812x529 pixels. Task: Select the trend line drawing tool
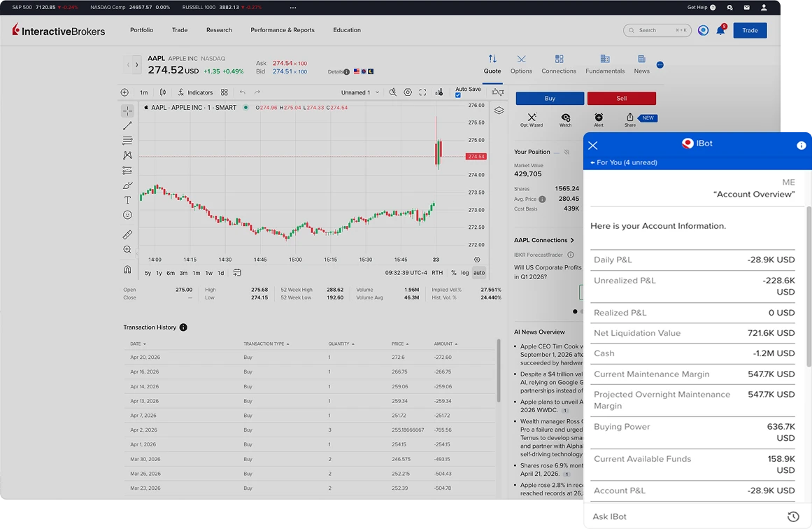pyautogui.click(x=127, y=126)
